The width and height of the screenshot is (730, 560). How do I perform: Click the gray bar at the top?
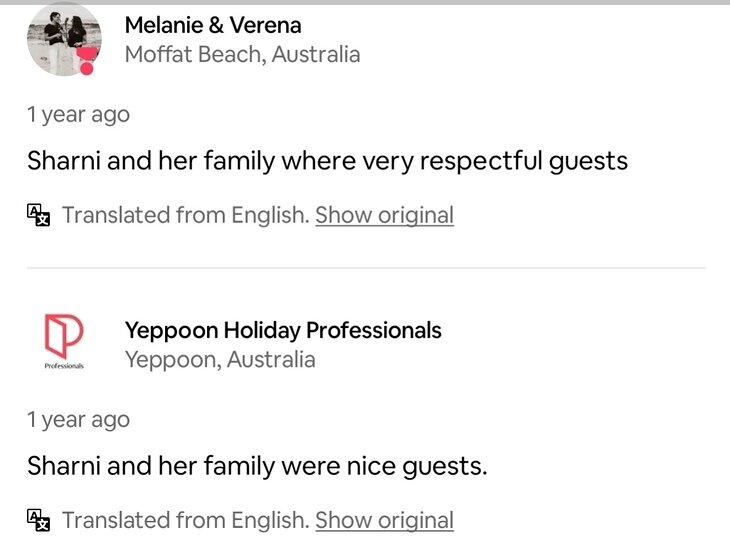365,2
